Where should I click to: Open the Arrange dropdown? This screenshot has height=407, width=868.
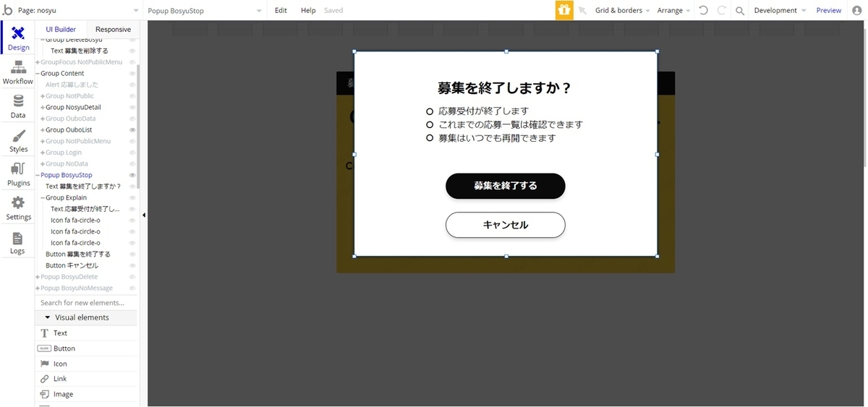tap(673, 10)
